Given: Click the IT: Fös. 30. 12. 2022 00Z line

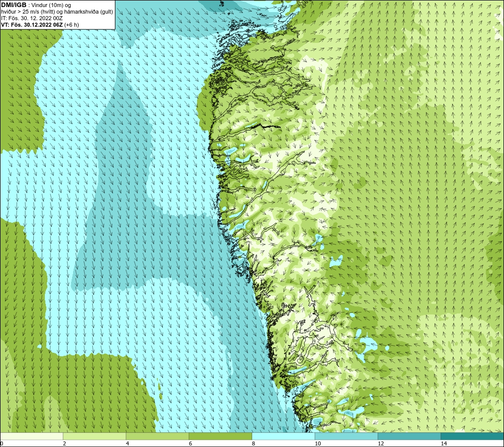Looking at the screenshot, I should pyautogui.click(x=32, y=18).
